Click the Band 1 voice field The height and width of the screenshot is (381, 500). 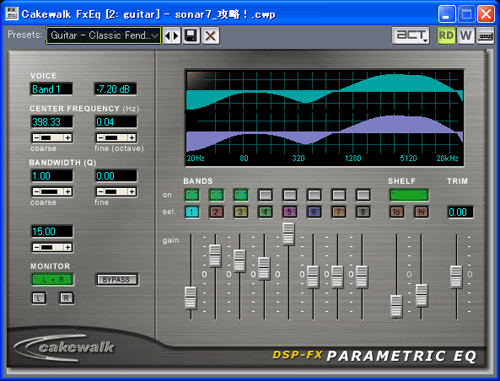point(51,89)
